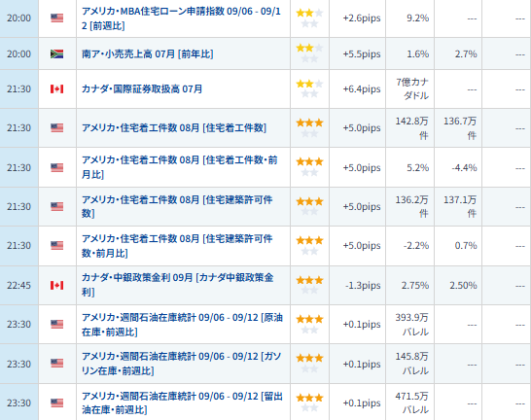Click the US flag beside 原油在庫・前週比
Viewport: 531px width, 420px height.
[x=56, y=324]
